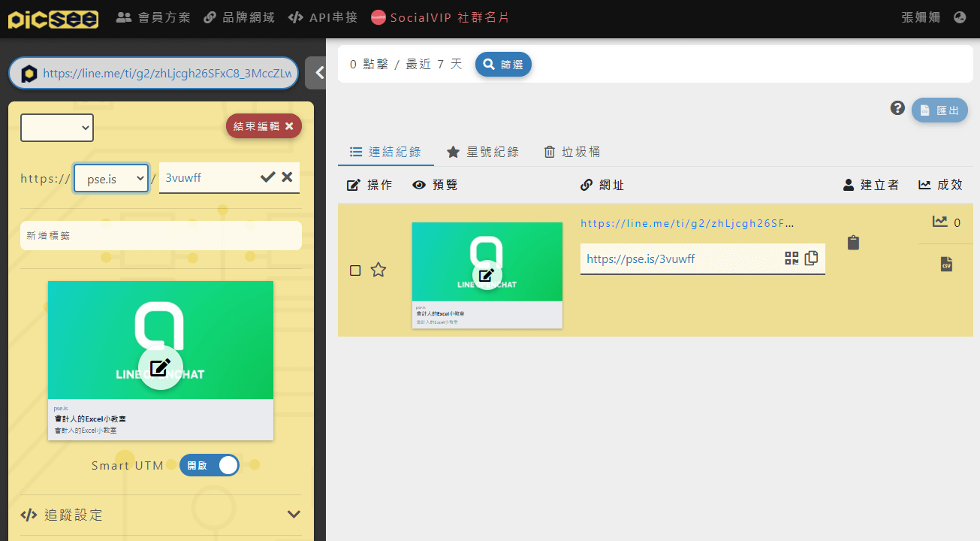Viewport: 980px width, 541px height.
Task: Open the help question mark icon
Action: [897, 108]
